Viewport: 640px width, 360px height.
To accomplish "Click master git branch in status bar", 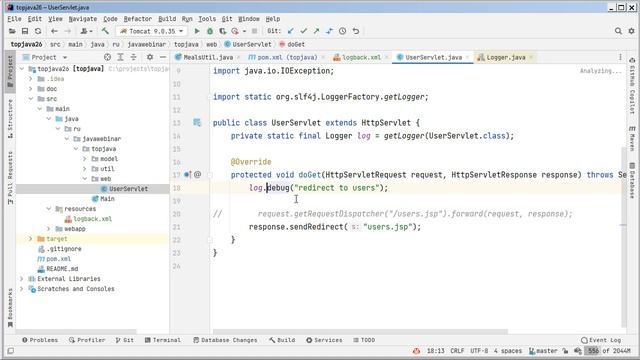I will click(543, 351).
